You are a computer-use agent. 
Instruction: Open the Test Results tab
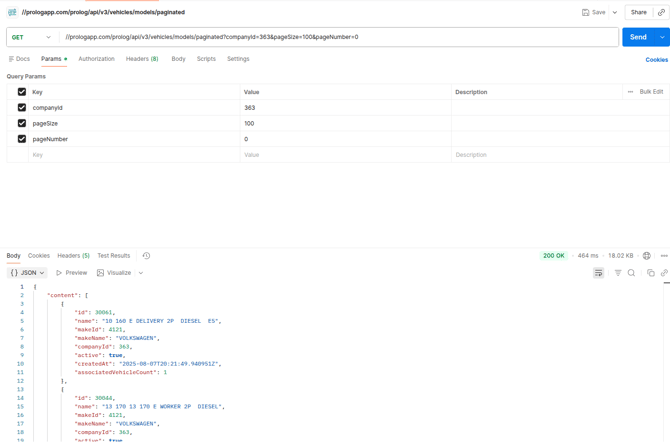[x=113, y=256]
